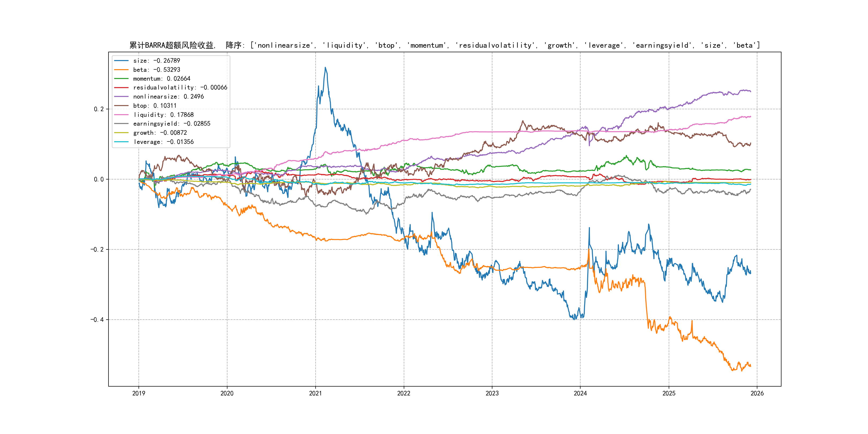Select the 'earningsyield: -0.02855' legend label
The height and width of the screenshot is (434, 868).
(x=171, y=124)
